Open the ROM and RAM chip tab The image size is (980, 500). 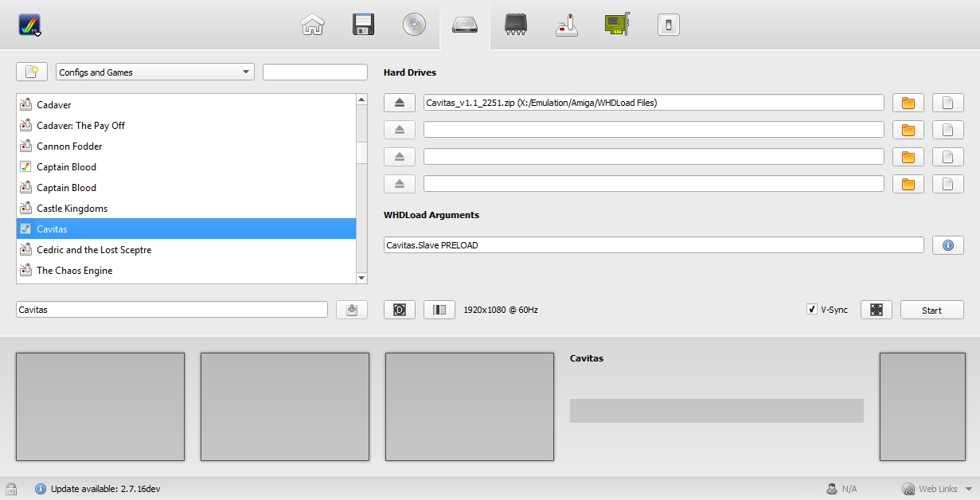[516, 25]
